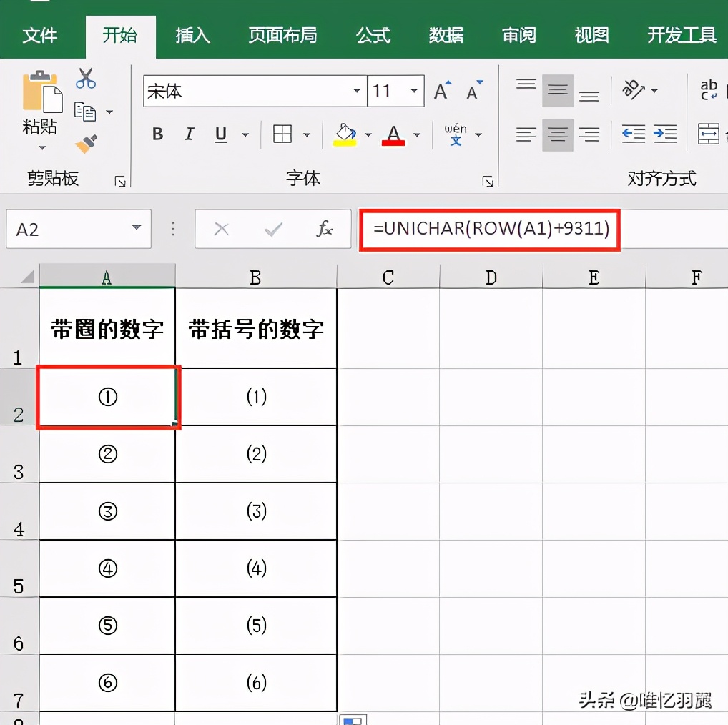Open the font size dropdown
This screenshot has height=725, width=728.
[414, 91]
